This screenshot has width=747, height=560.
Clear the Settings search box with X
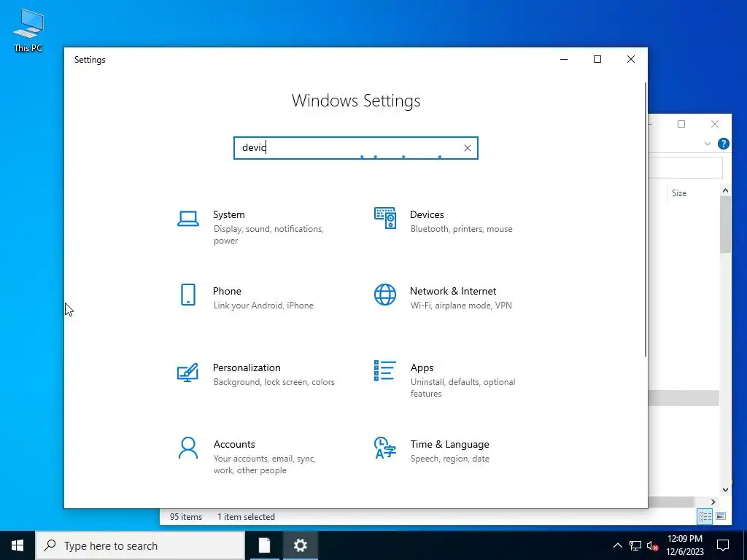(x=468, y=148)
